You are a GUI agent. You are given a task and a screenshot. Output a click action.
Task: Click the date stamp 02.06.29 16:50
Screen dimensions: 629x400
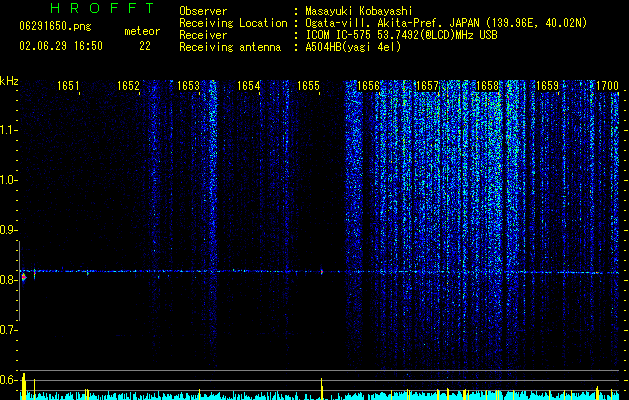61,46
